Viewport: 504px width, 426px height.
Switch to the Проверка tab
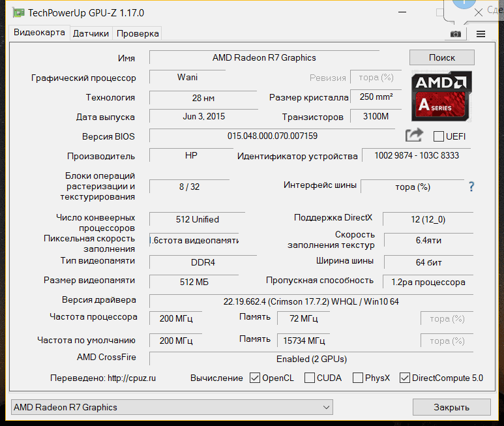click(138, 33)
